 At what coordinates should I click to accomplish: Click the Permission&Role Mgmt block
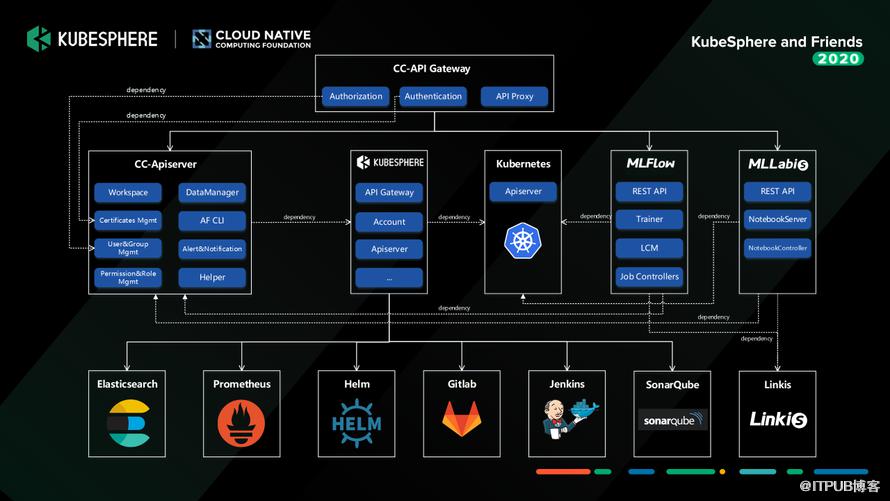pyautogui.click(x=128, y=277)
